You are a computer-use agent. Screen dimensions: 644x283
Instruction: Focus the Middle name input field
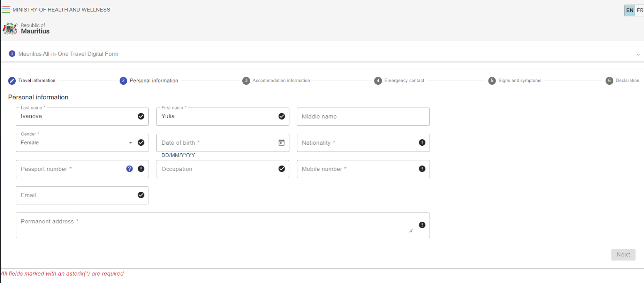[x=363, y=117]
